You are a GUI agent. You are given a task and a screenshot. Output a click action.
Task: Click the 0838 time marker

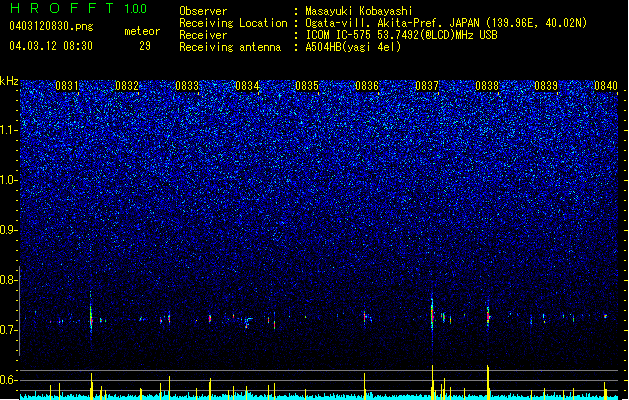click(x=487, y=86)
